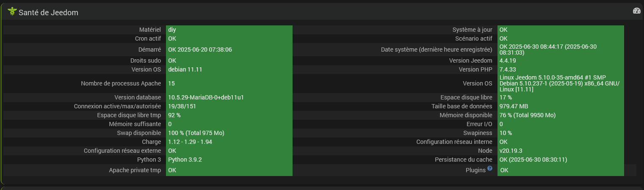Click the Espace disque libre 17 % value
The image size is (644, 190).
click(x=506, y=97)
